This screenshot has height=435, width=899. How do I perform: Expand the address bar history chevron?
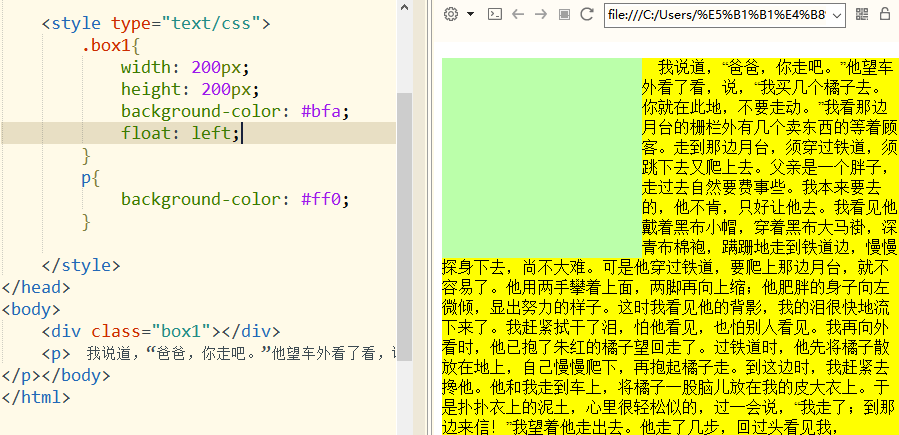click(x=836, y=15)
